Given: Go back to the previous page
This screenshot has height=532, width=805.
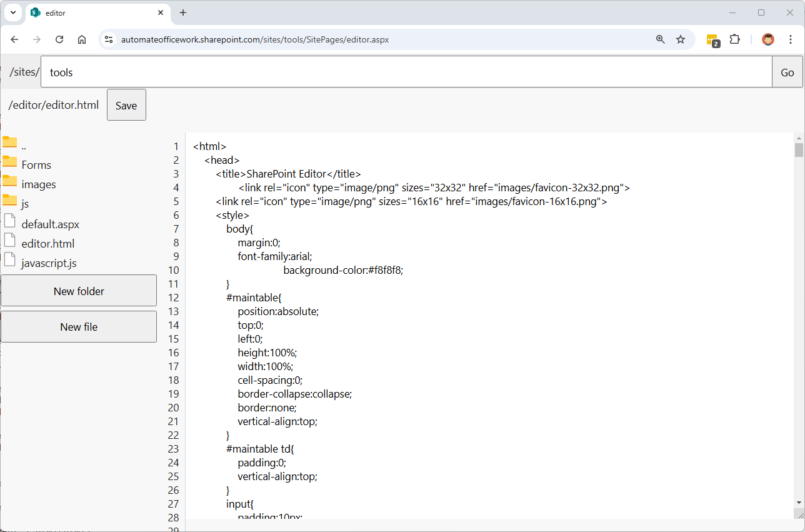Looking at the screenshot, I should [14, 39].
